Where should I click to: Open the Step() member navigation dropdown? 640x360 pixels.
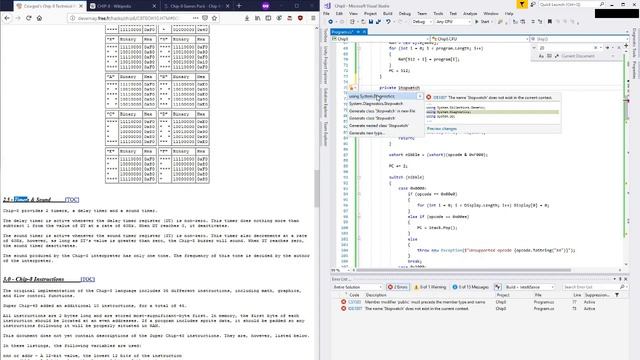pyautogui.click(x=579, y=39)
